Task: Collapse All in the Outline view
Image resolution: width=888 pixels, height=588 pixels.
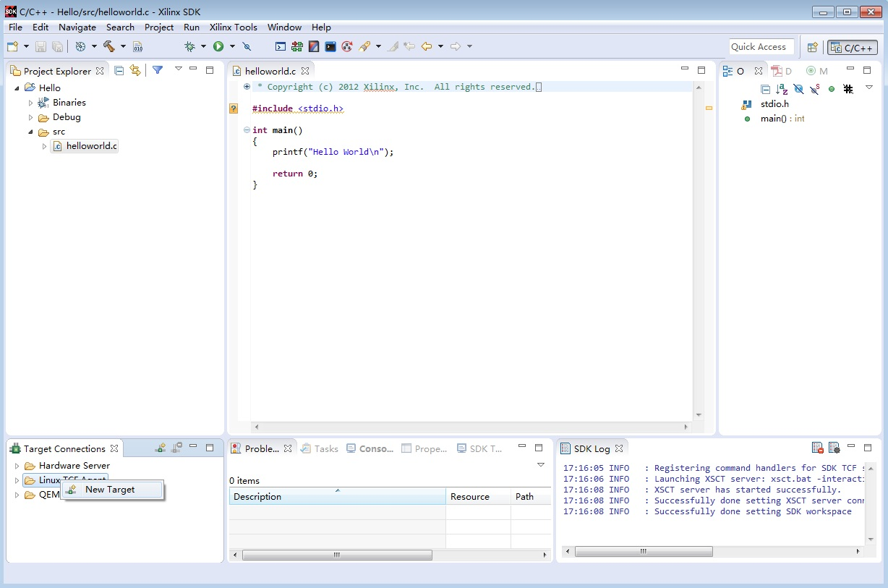Action: click(x=764, y=88)
